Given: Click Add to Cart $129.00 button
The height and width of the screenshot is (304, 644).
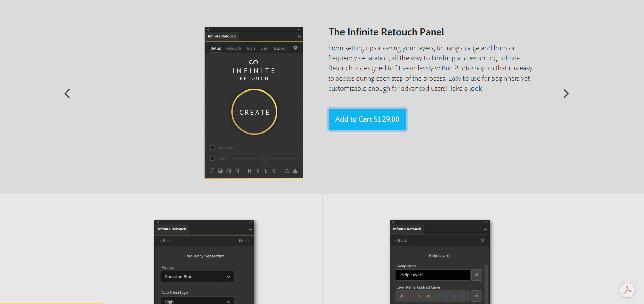Looking at the screenshot, I should (x=367, y=119).
